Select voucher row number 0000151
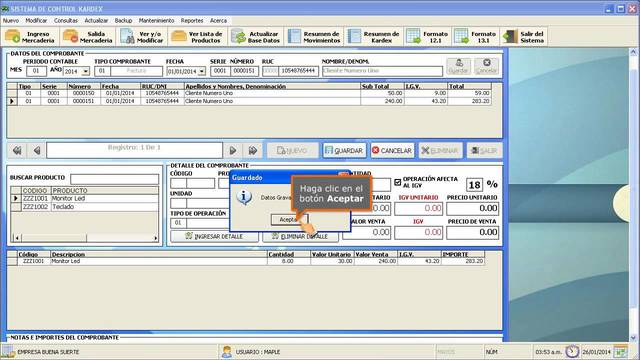 point(249,101)
